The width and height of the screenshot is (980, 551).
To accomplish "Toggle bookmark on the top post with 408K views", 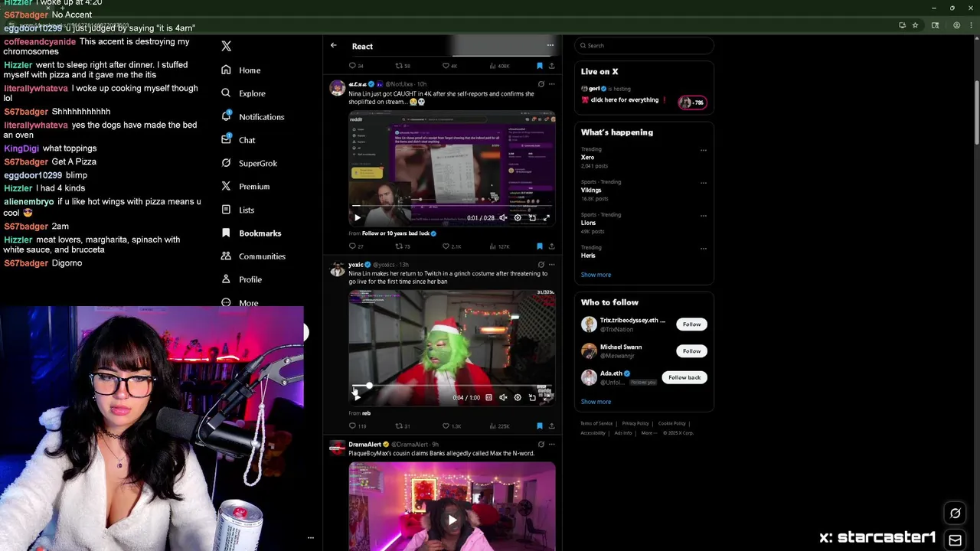I will pyautogui.click(x=539, y=66).
